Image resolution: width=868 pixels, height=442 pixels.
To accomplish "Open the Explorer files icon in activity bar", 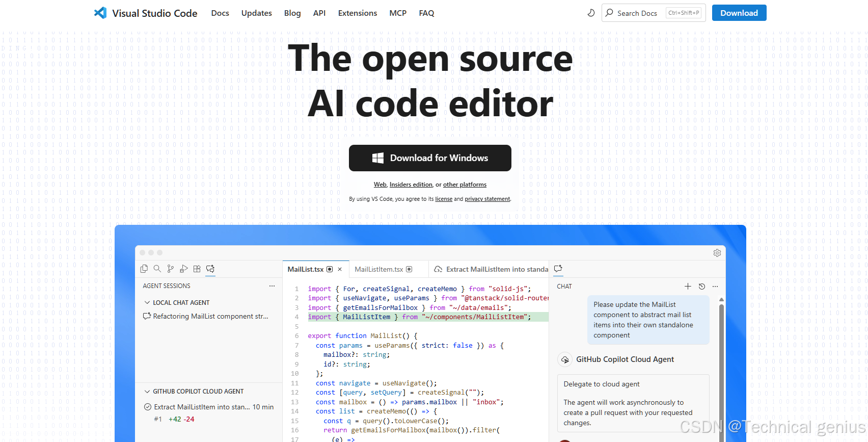I will click(x=144, y=269).
